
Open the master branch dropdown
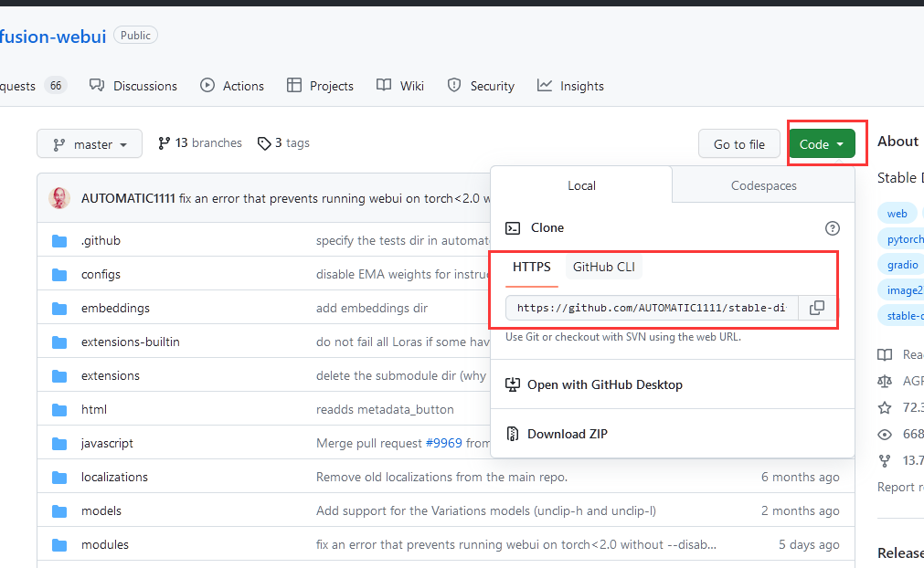[x=90, y=144]
